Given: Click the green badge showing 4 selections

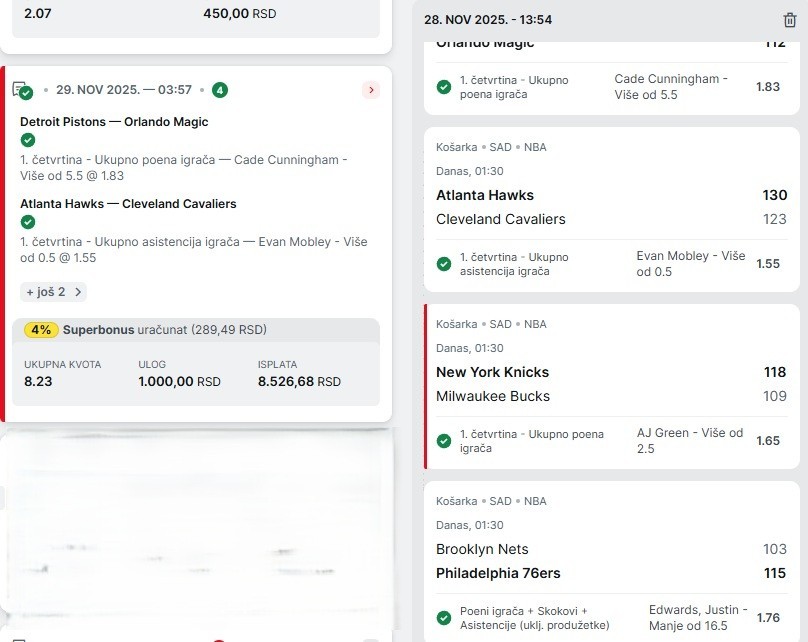Looking at the screenshot, I should point(220,90).
